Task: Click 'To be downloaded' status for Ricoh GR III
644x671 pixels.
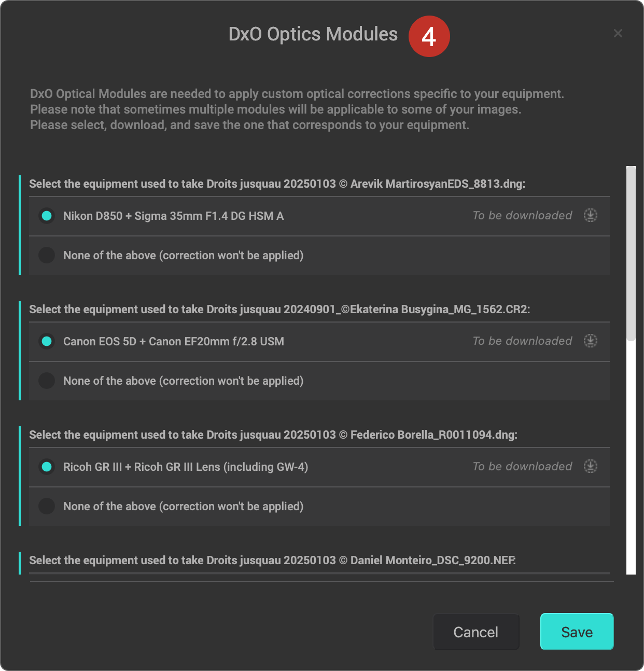Action: (522, 466)
